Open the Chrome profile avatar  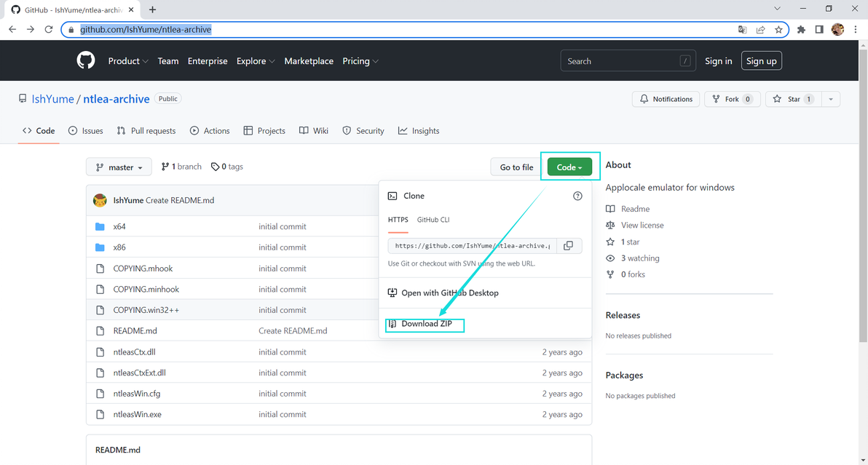click(x=837, y=29)
